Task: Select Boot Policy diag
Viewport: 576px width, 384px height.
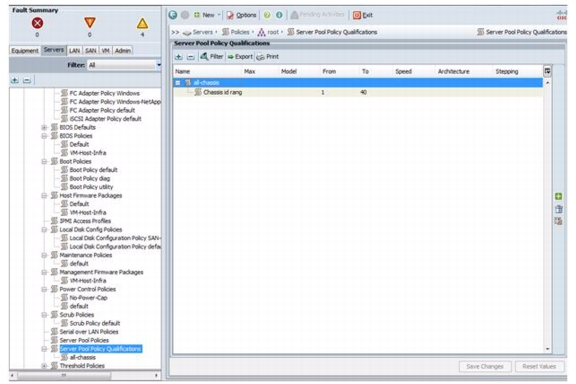Action: [90, 179]
